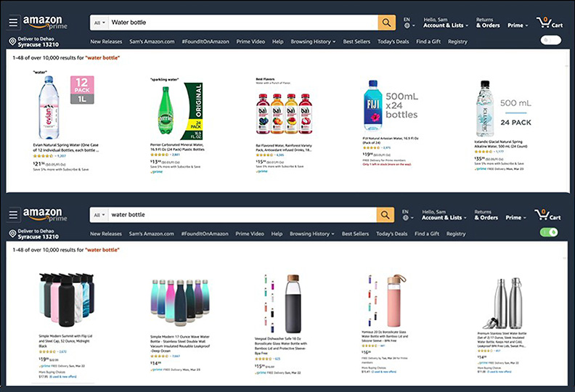This screenshot has height=392, width=575.
Task: Expand the All category dropdown in the top search bar
Action: click(x=99, y=23)
